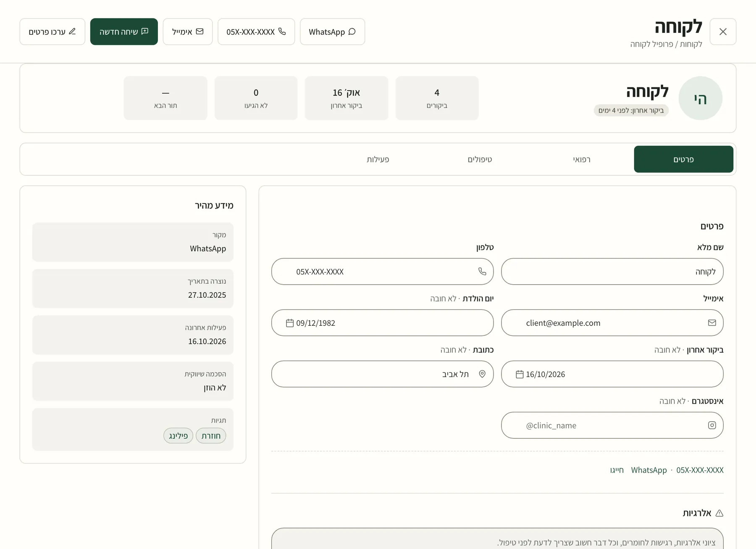Click the שם מלא input field

(x=612, y=272)
